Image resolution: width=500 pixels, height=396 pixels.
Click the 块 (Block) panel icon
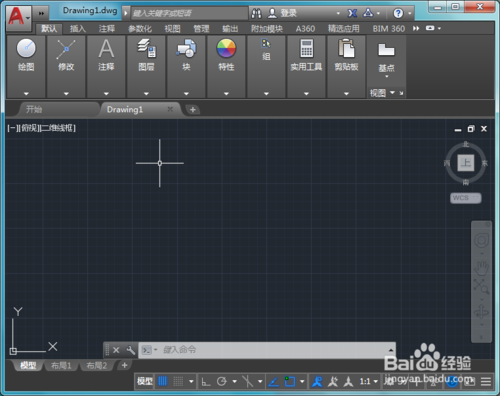186,48
